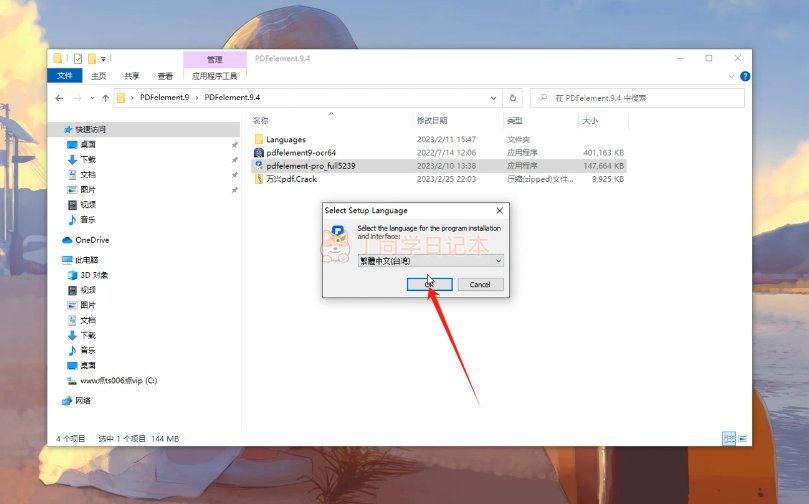Open Quick Access Toolbar customize dropdown
This screenshot has width=809, height=504.
pyautogui.click(x=103, y=59)
